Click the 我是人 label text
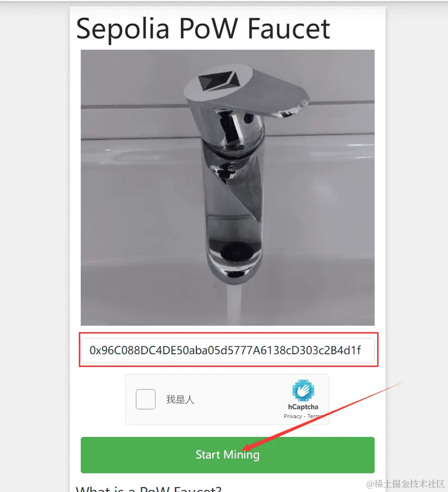448x492 pixels. click(180, 400)
